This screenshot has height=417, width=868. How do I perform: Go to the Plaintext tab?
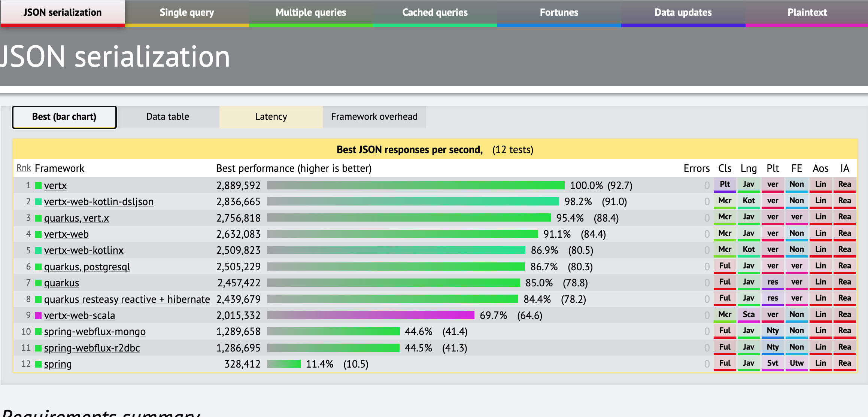pos(807,13)
